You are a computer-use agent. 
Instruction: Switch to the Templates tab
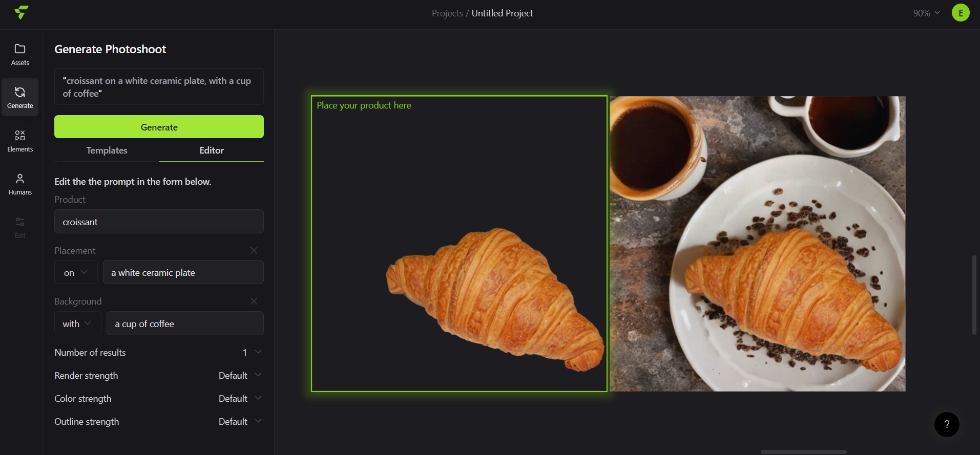107,150
